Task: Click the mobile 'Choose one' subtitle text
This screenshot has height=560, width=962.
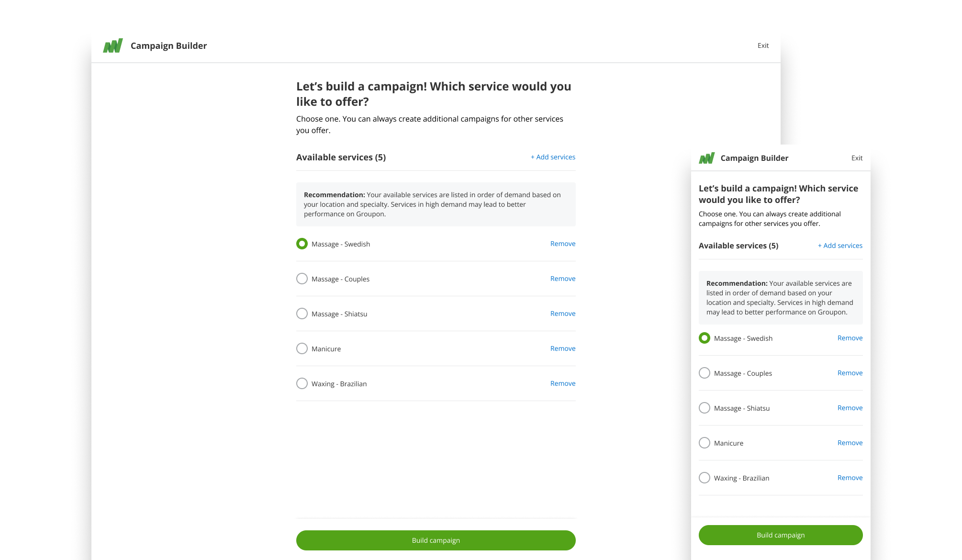Action: pyautogui.click(x=770, y=219)
